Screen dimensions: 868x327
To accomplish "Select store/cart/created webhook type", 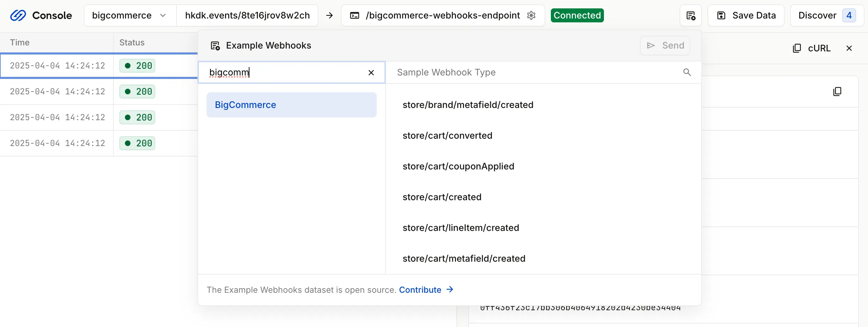I will coord(442,197).
